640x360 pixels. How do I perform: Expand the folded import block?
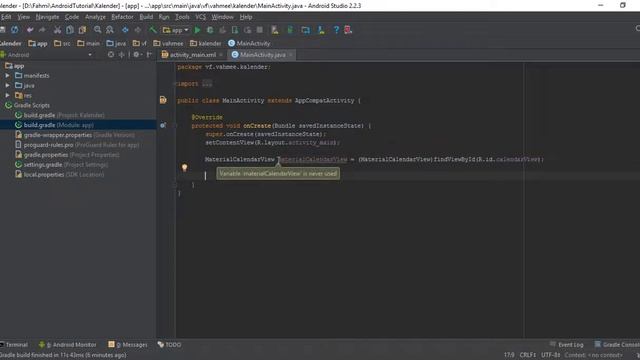[x=207, y=83]
